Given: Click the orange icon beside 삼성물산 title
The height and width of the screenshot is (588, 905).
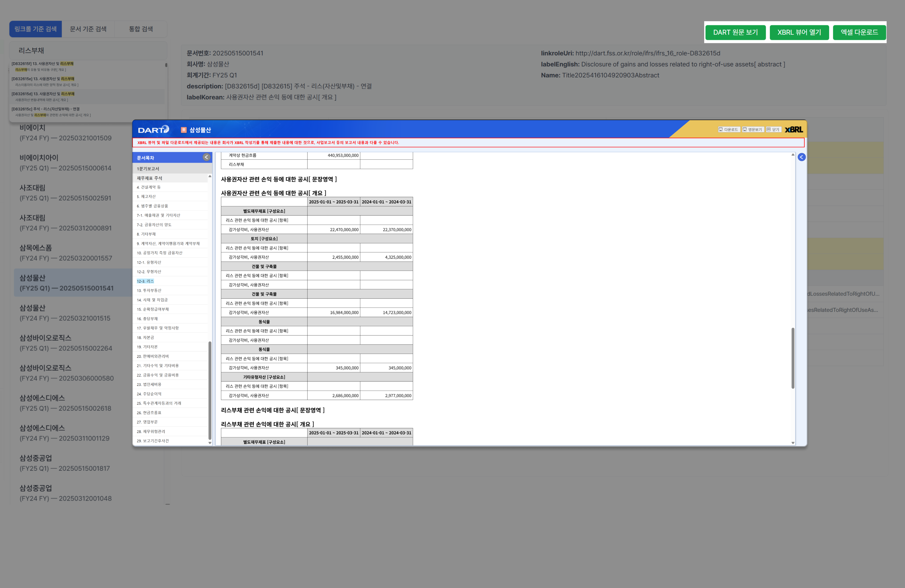Looking at the screenshot, I should tap(184, 130).
